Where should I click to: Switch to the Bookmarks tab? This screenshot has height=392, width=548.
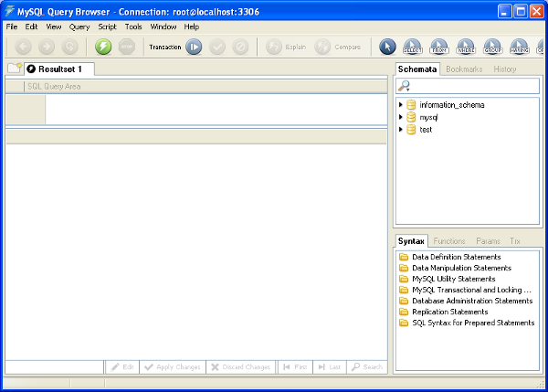(x=464, y=69)
